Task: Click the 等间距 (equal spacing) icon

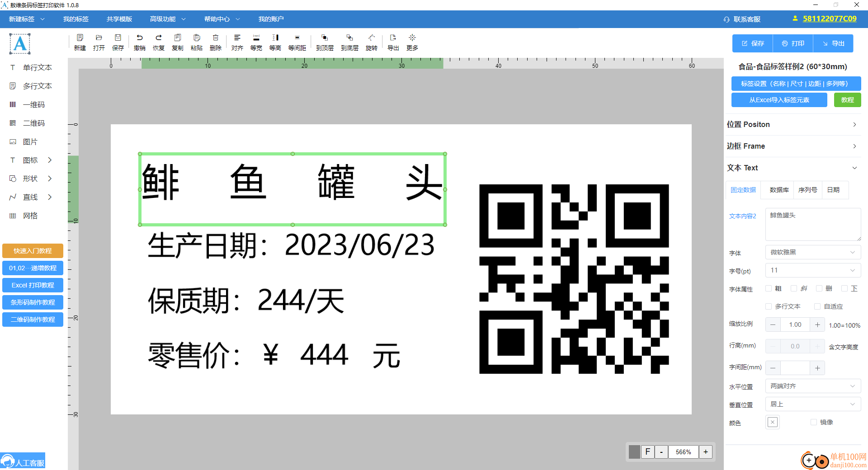Action: (x=297, y=42)
